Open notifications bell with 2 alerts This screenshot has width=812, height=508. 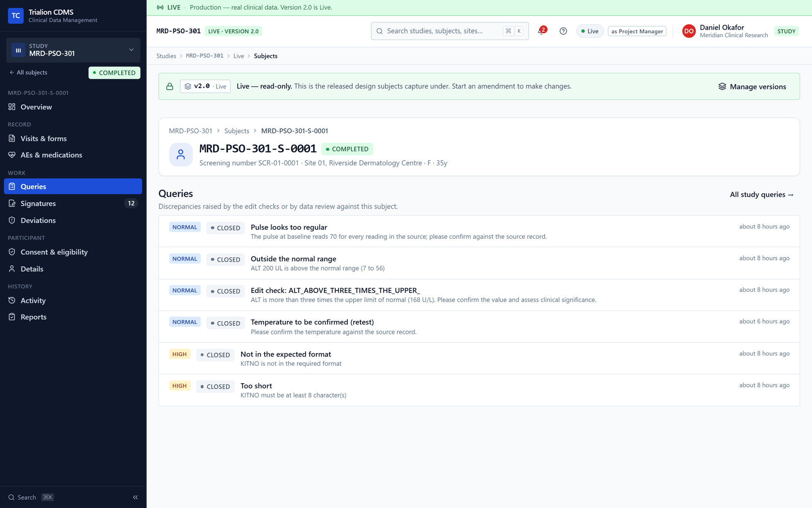click(x=541, y=31)
